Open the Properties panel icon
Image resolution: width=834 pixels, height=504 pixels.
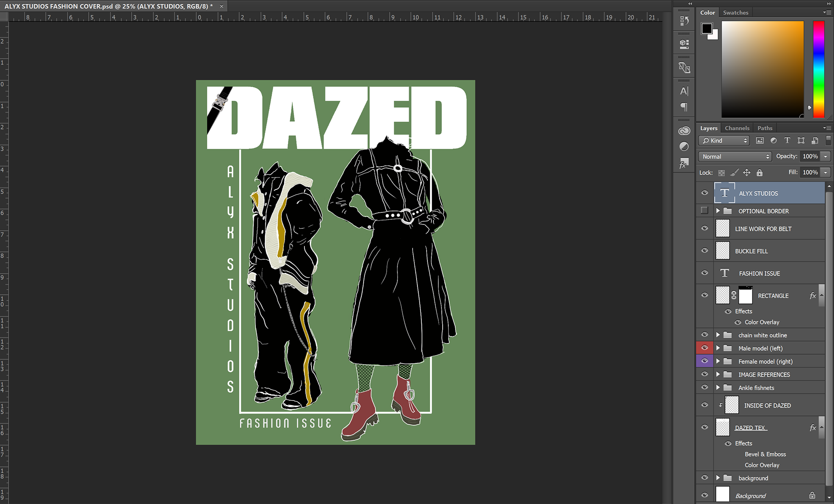click(x=684, y=43)
